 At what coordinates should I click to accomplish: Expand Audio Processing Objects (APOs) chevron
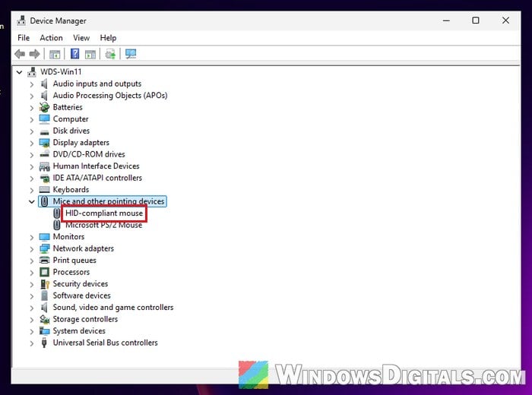tap(32, 96)
